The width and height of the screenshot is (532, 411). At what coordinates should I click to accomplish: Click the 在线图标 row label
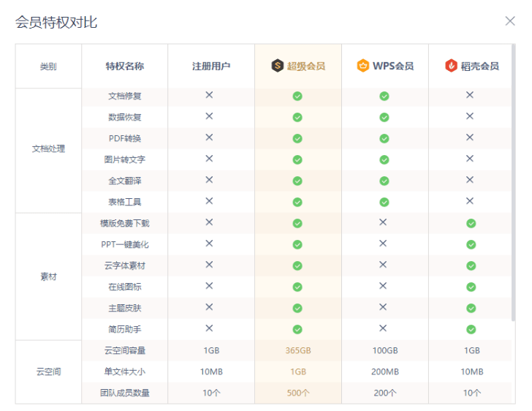[x=124, y=287]
